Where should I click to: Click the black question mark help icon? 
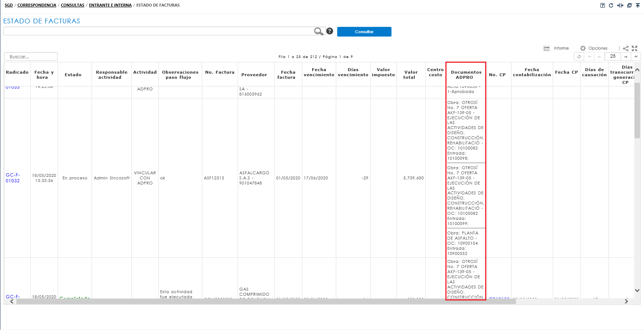click(330, 31)
